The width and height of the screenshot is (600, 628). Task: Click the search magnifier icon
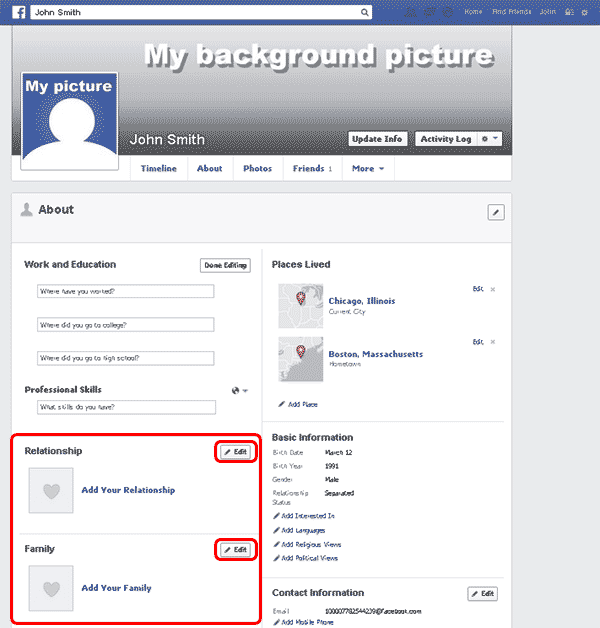point(364,12)
